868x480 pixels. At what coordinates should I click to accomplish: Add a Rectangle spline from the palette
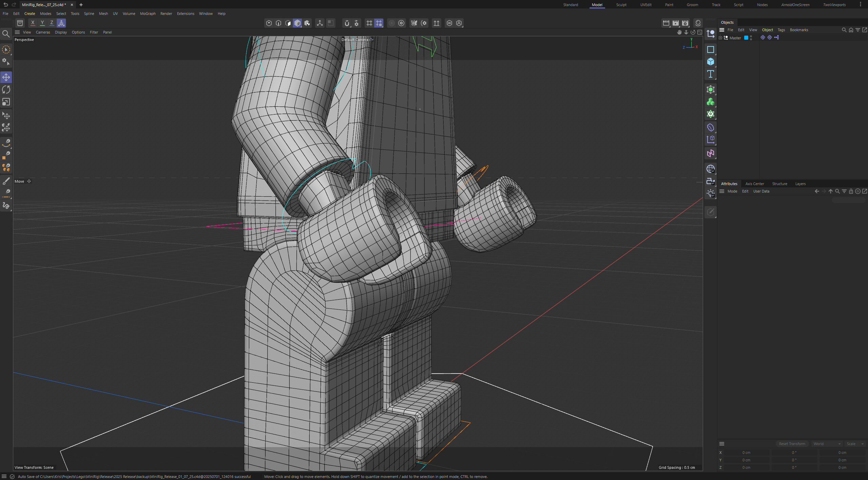(x=711, y=49)
